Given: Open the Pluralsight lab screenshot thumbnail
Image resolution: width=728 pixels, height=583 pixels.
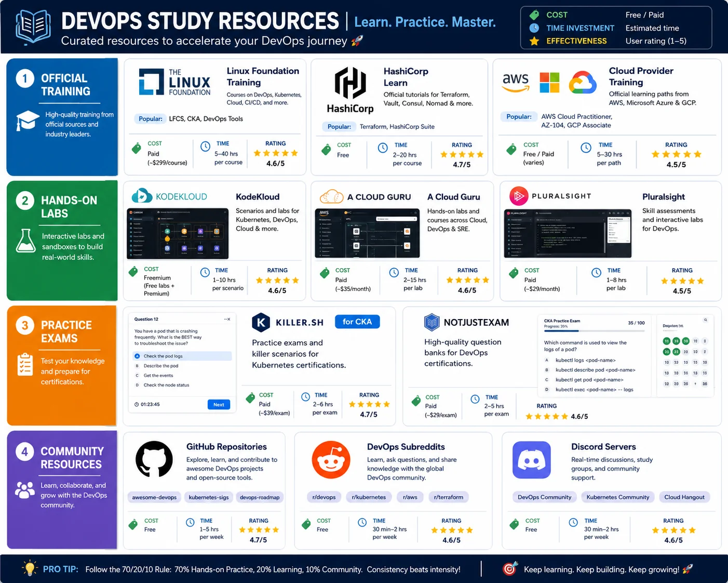Looking at the screenshot, I should (568, 234).
